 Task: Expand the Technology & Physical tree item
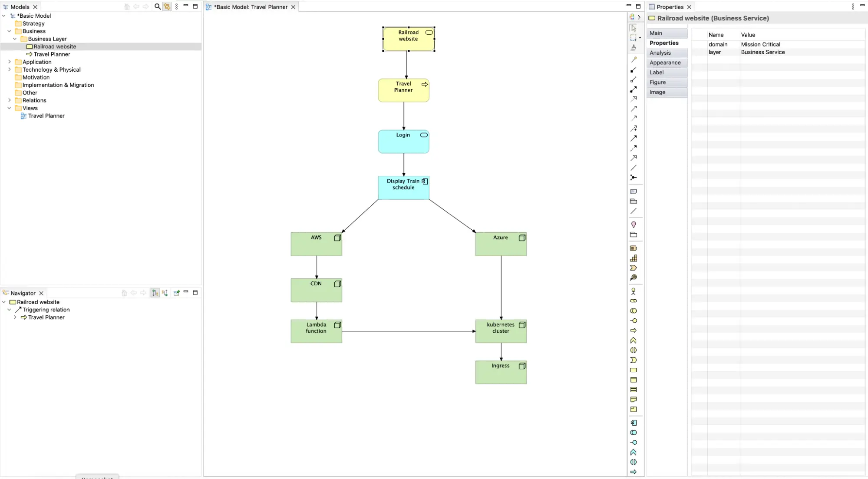click(10, 69)
